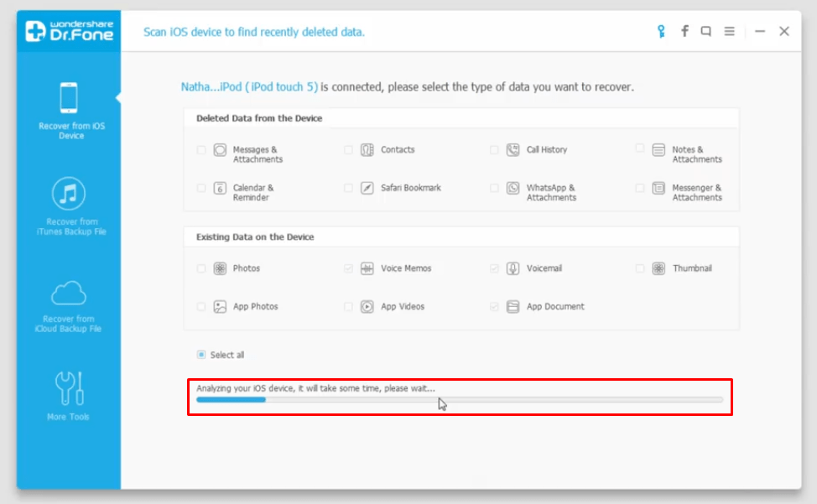Open More Tools wrench icon
The height and width of the screenshot is (504, 817).
click(68, 396)
